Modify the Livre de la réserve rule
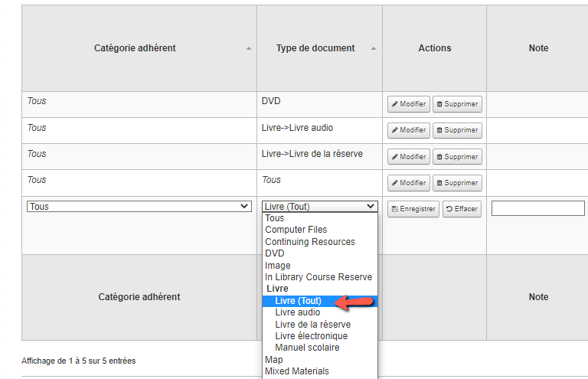 (409, 156)
